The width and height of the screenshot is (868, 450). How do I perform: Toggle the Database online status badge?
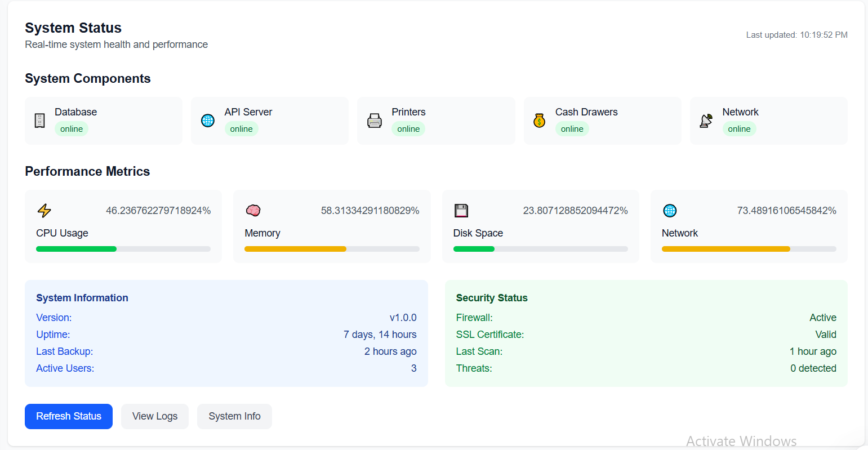(x=72, y=128)
